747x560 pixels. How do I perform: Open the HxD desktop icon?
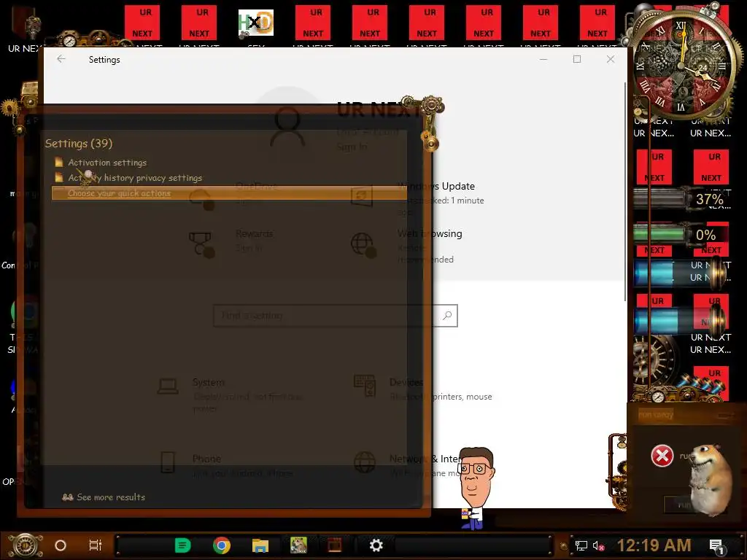256,23
